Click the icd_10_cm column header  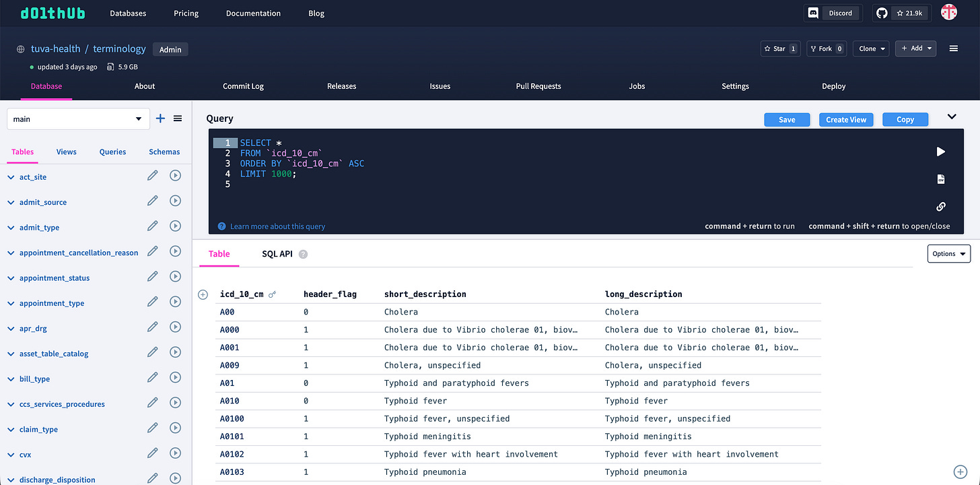242,294
